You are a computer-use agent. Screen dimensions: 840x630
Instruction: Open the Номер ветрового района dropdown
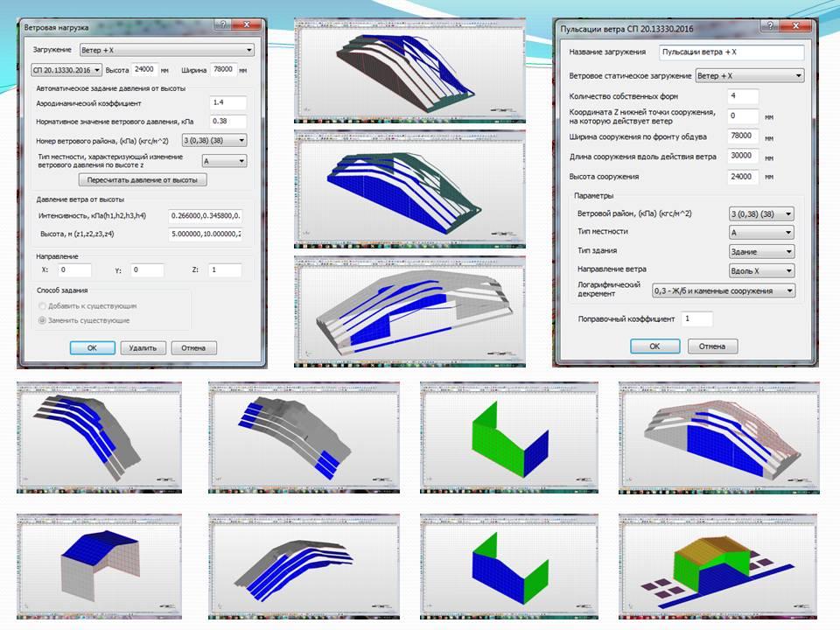[213, 140]
